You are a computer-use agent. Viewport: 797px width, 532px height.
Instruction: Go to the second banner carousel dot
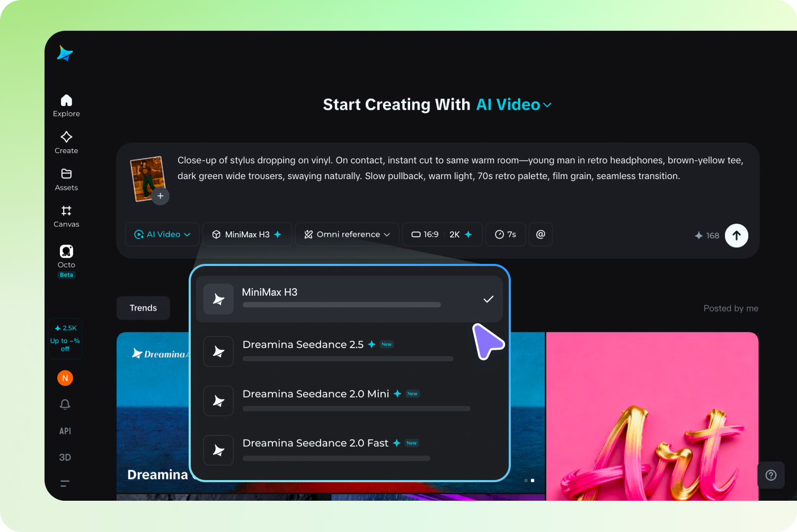[x=533, y=481]
